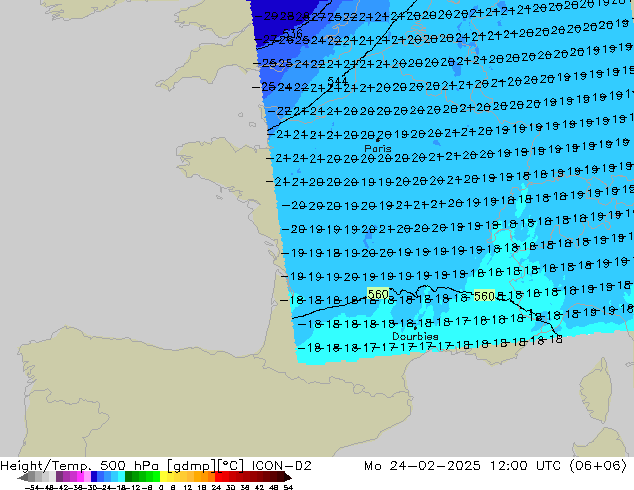634x490 pixels.
Task: Select the Dourbies location dot marker
Action: click(x=415, y=328)
